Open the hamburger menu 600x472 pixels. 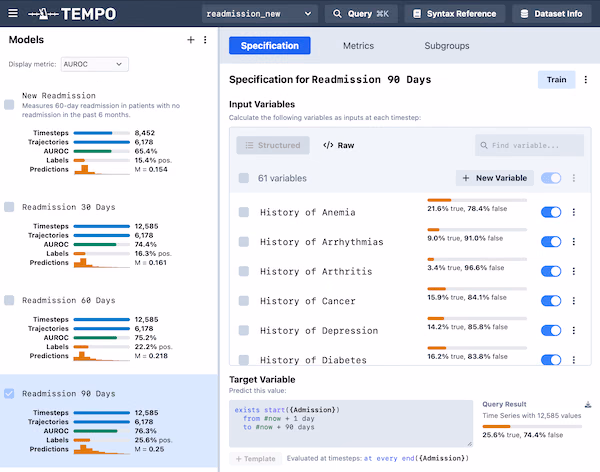[13, 13]
